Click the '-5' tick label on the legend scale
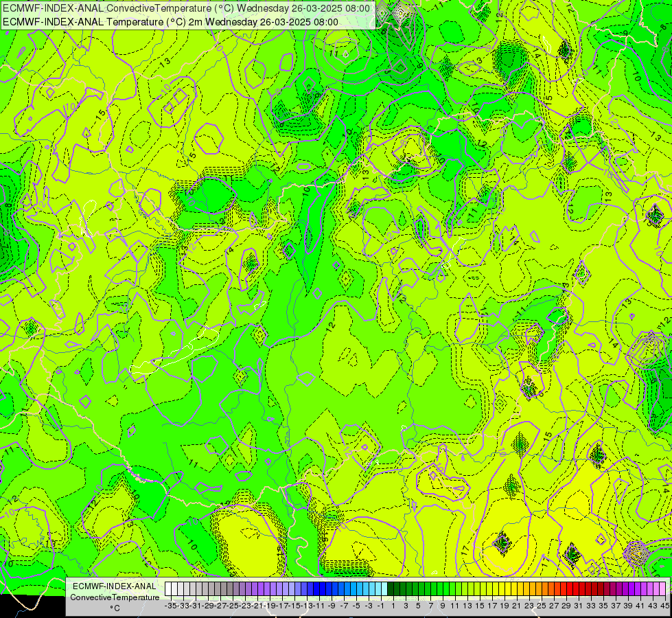Viewport: 672px width, 618px height. (x=356, y=606)
